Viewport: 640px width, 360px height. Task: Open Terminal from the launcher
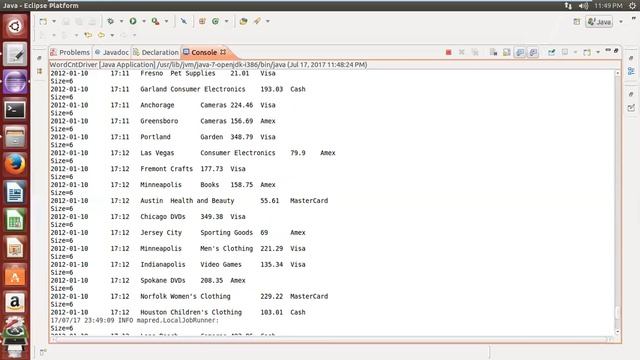pyautogui.click(x=15, y=110)
